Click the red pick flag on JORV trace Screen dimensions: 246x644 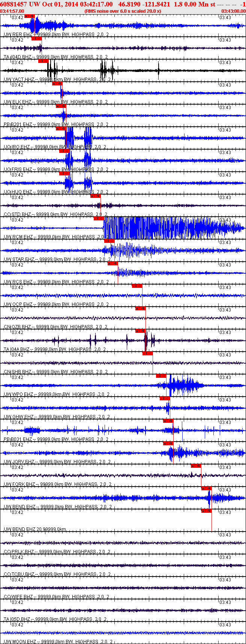[x=168, y=443]
